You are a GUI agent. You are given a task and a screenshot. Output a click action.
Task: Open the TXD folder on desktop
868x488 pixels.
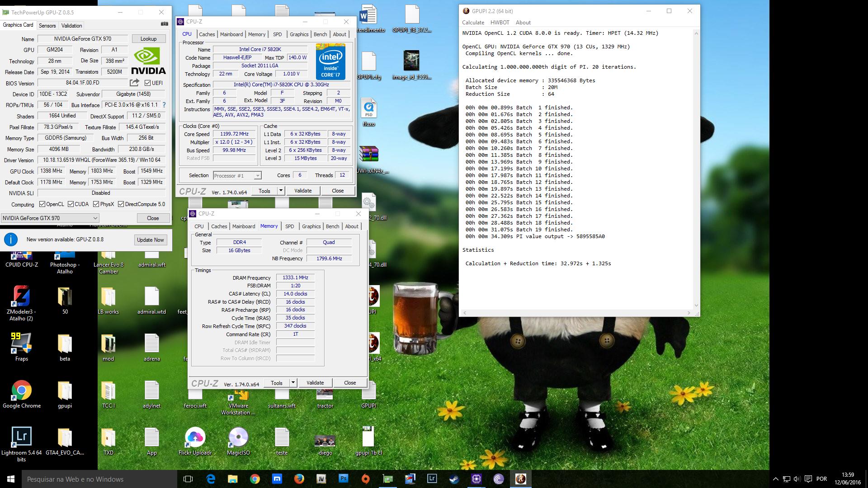(x=108, y=441)
